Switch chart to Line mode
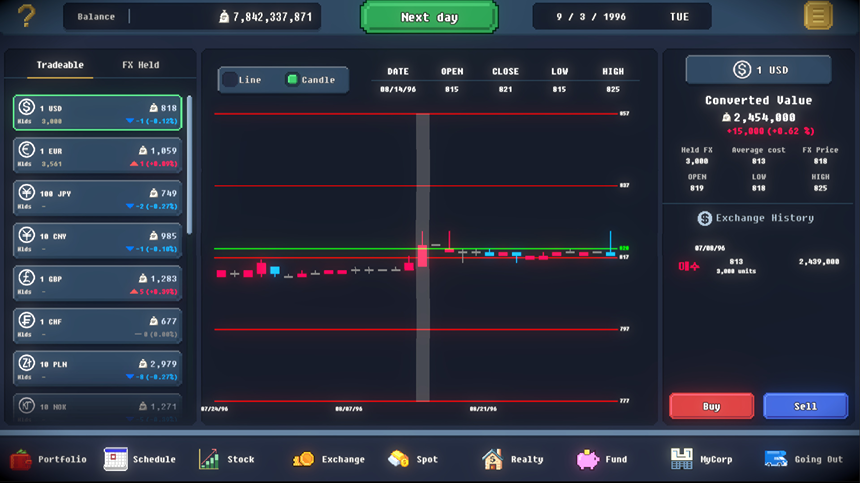This screenshot has height=483, width=860. coord(243,80)
